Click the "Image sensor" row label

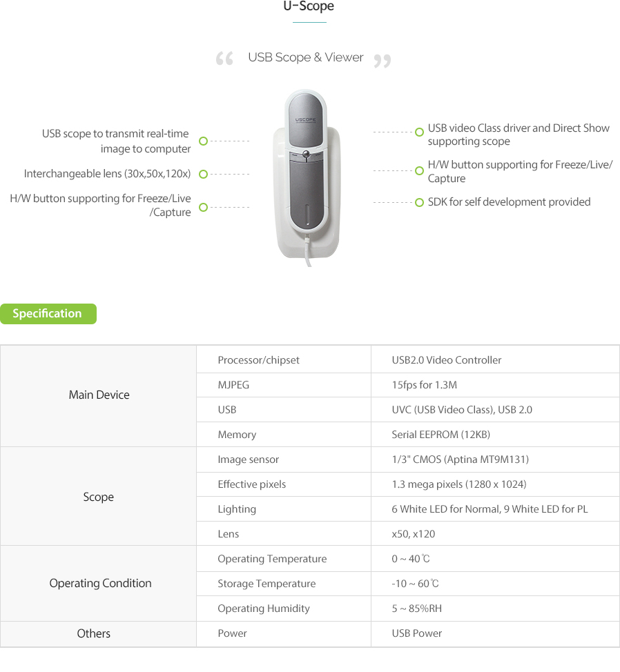[249, 459]
